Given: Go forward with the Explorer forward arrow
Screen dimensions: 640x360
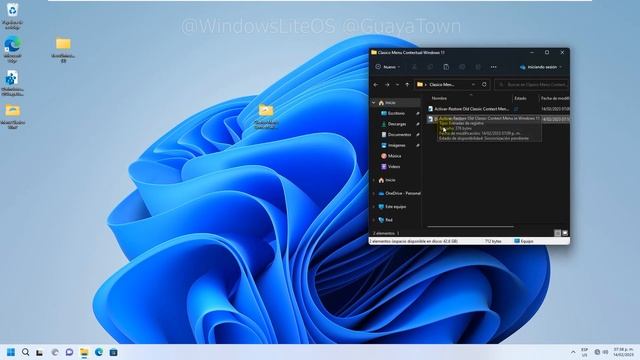Looking at the screenshot, I should (387, 85).
